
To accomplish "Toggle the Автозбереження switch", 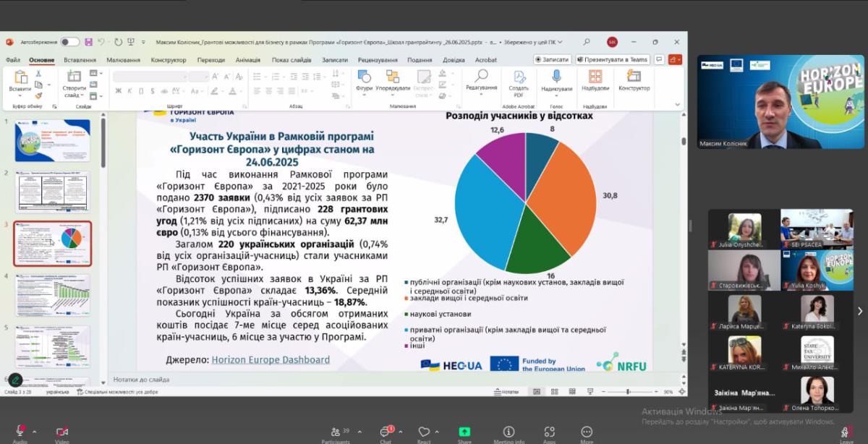I will (69, 42).
